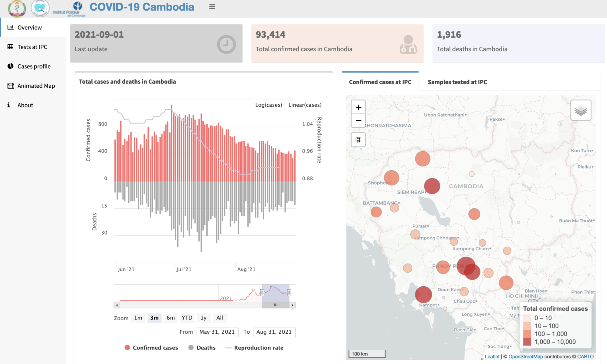This screenshot has height=364, width=607.
Task: Click the navigator scrollbar right arrow
Action: [x=293, y=305]
